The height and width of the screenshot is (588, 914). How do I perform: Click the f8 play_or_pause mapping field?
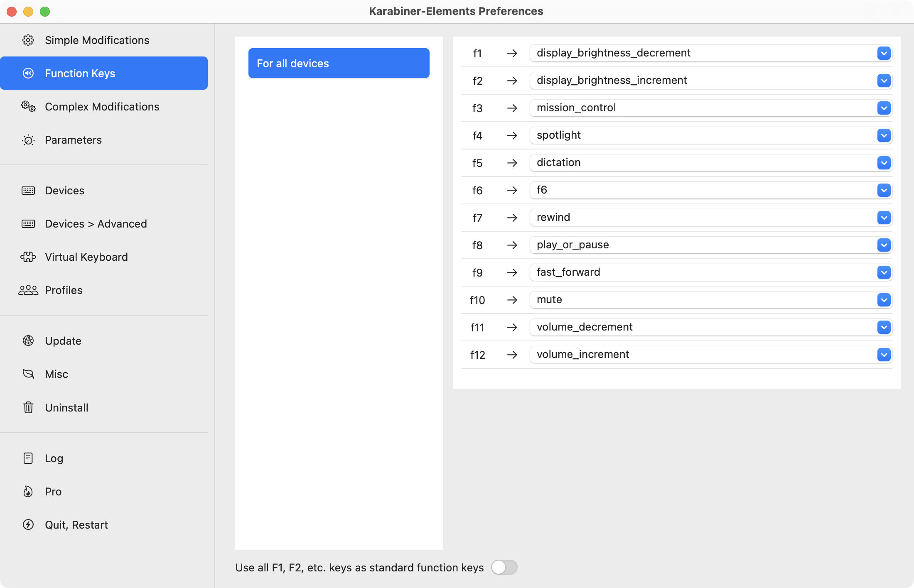click(x=710, y=245)
